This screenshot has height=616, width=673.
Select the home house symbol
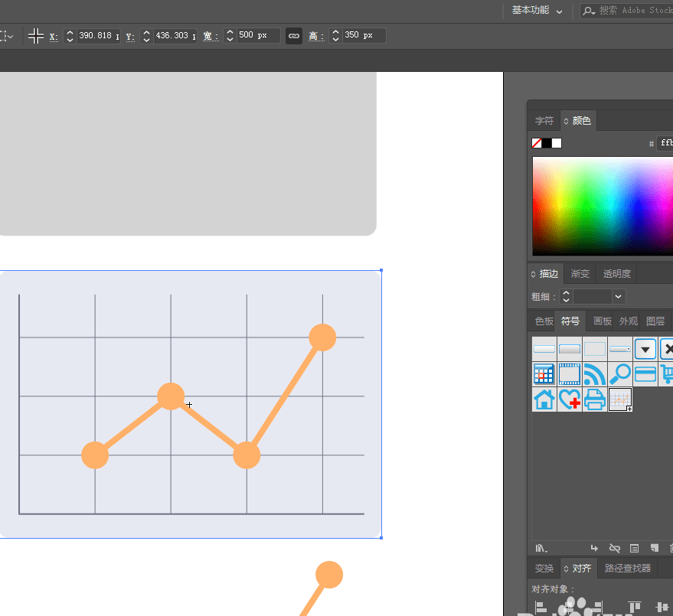(x=544, y=399)
